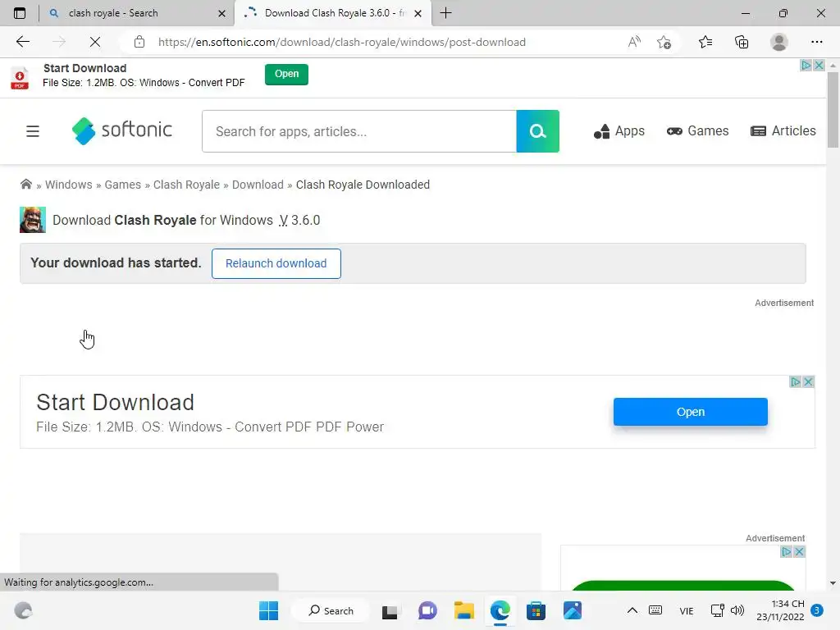The image size is (840, 630).
Task: Open the Photos app on taskbar
Action: (572, 610)
